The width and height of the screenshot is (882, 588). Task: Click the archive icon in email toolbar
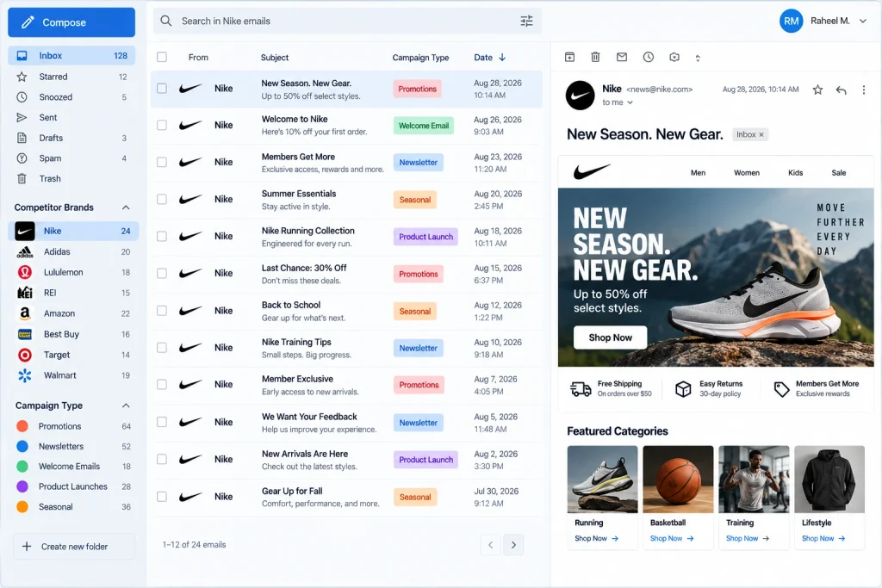(x=569, y=57)
